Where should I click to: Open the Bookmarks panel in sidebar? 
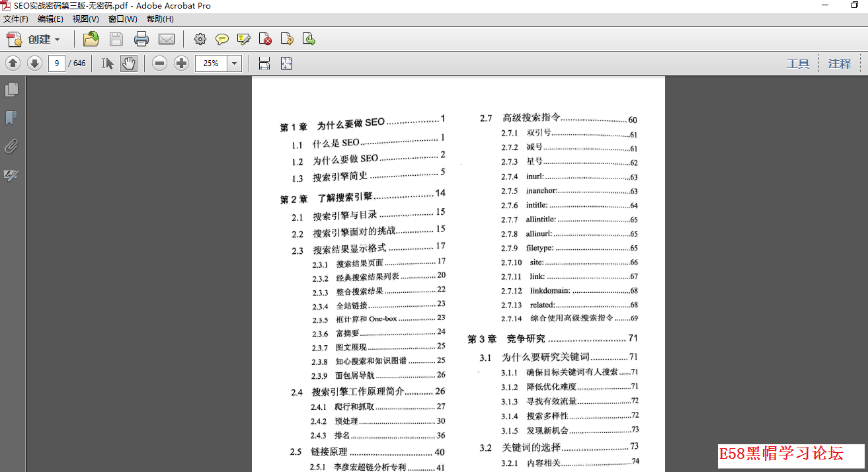click(11, 118)
